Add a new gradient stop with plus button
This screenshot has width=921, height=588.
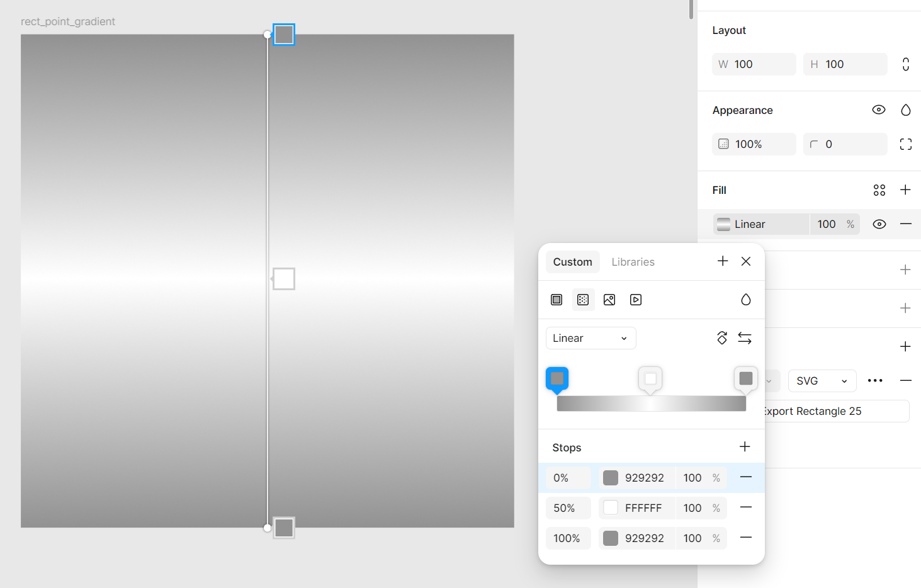[x=745, y=446]
